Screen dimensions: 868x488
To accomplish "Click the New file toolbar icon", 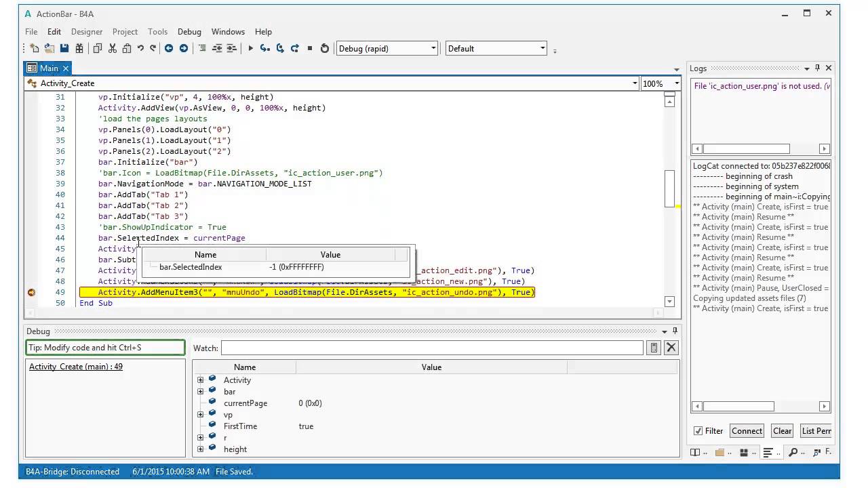I will (x=34, y=48).
